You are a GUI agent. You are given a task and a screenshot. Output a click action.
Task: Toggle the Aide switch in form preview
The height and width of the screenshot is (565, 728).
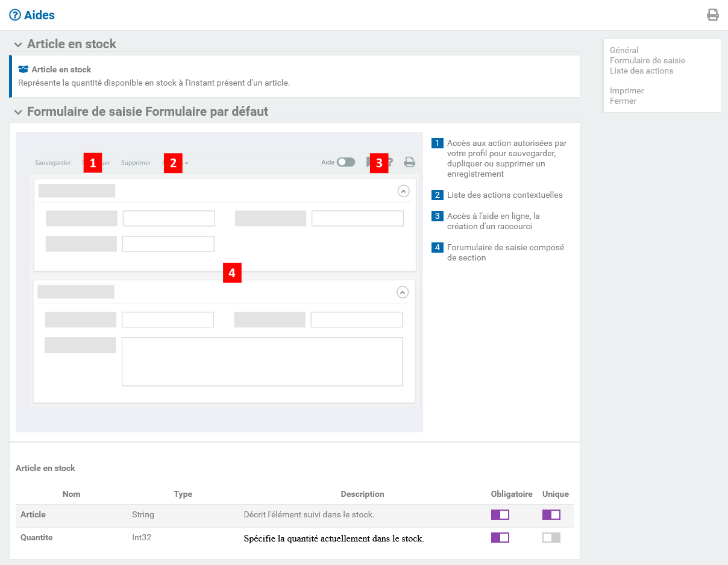pyautogui.click(x=345, y=162)
